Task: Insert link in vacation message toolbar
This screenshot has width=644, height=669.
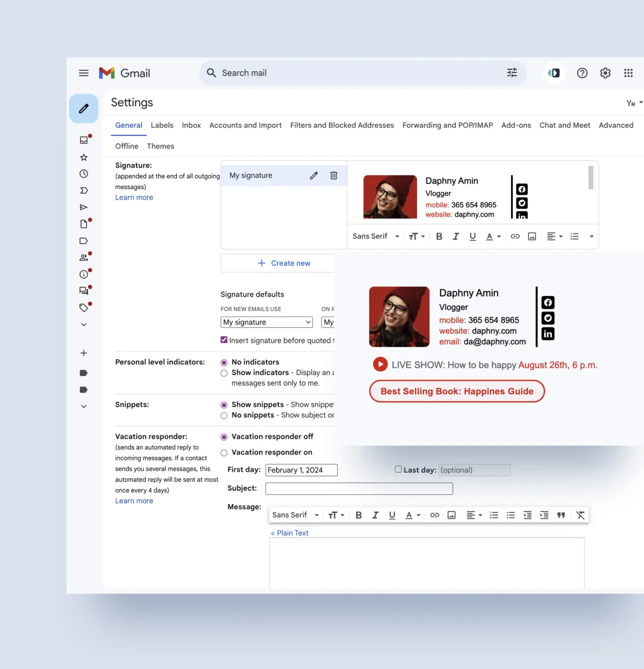Action: 435,515
